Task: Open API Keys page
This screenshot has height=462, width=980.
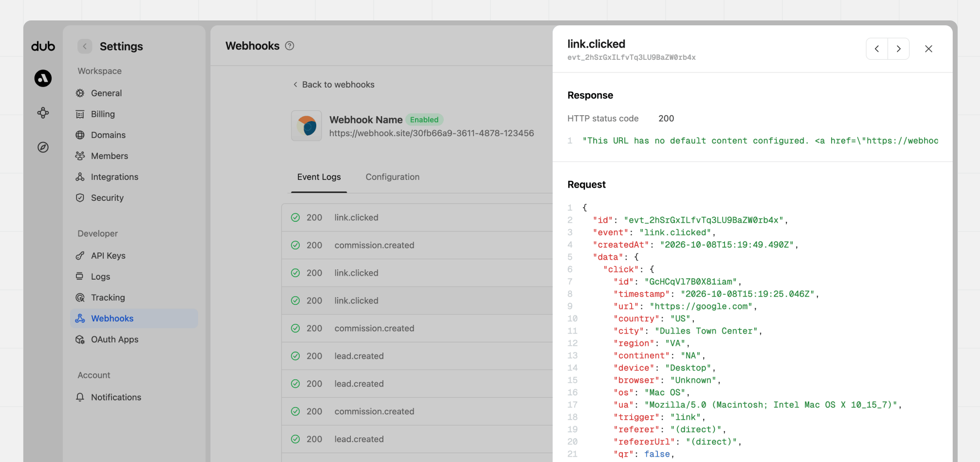Action: pyautogui.click(x=134, y=255)
